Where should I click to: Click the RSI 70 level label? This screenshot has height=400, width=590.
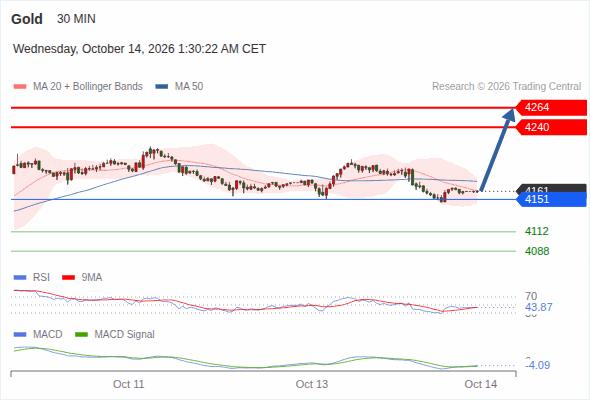[531, 296]
